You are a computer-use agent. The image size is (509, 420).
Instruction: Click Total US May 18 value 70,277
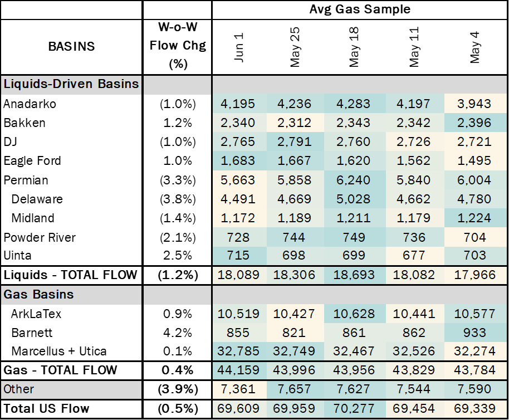[x=354, y=409]
